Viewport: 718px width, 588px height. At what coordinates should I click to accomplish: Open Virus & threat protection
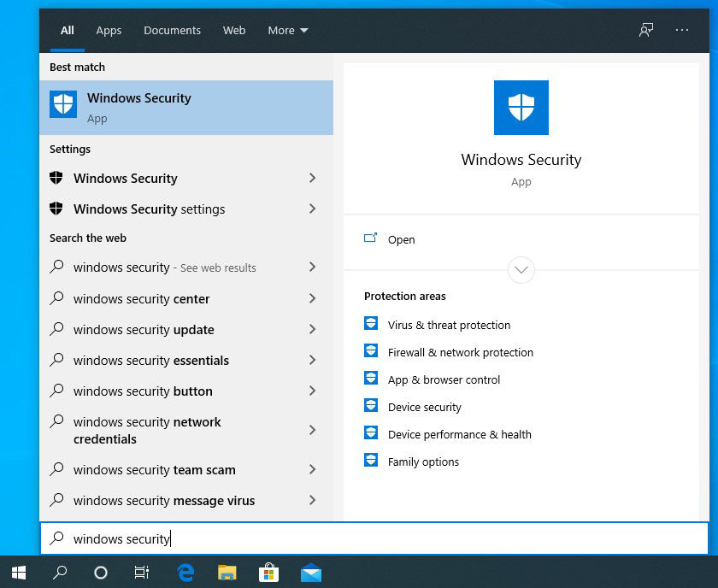449,325
